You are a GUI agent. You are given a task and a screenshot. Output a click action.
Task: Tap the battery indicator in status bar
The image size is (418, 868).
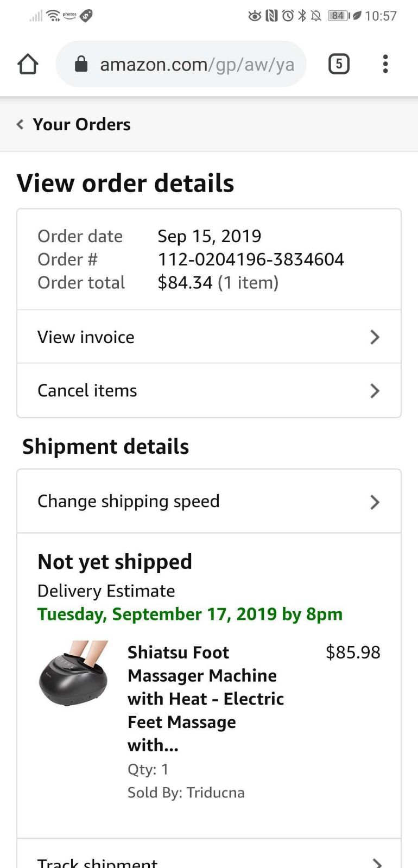339,16
